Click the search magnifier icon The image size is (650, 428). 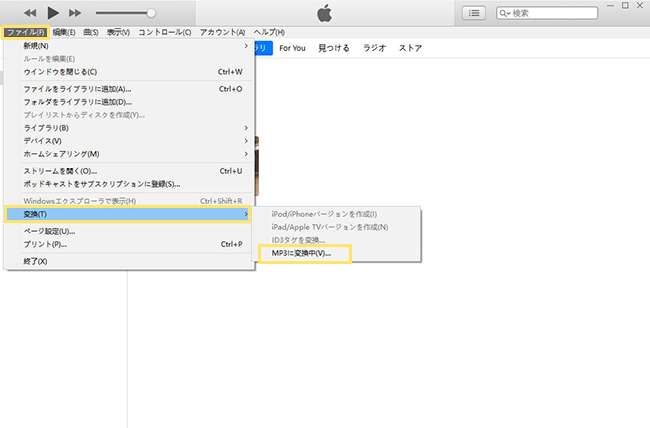coord(504,13)
